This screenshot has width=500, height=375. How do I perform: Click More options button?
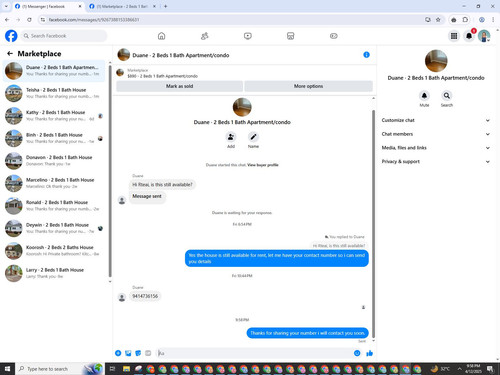coord(308,86)
